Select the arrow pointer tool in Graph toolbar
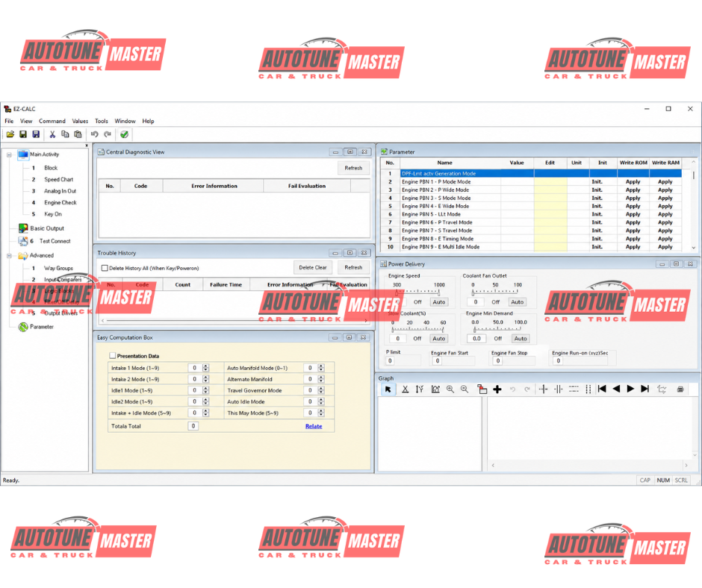This screenshot has height=588, width=702. [x=388, y=390]
